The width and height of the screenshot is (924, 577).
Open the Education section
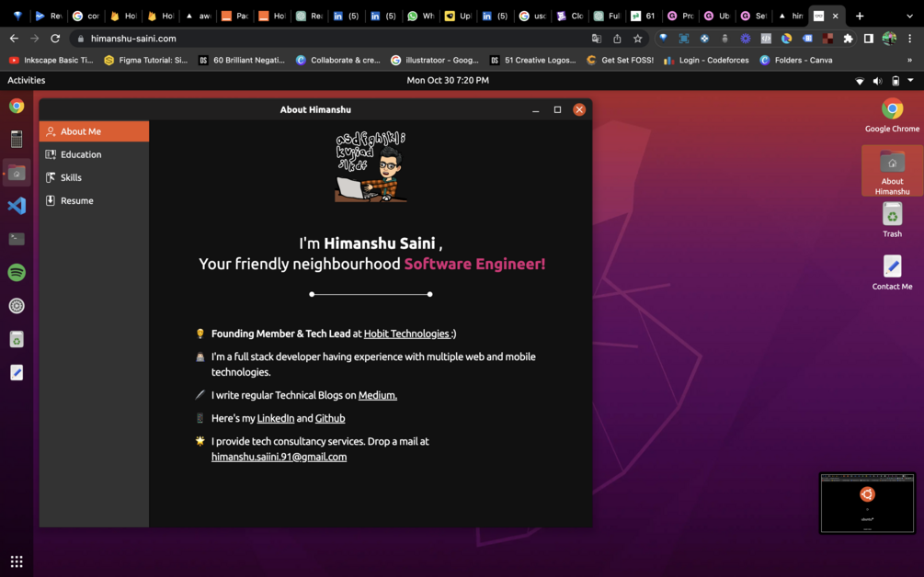(x=95, y=154)
